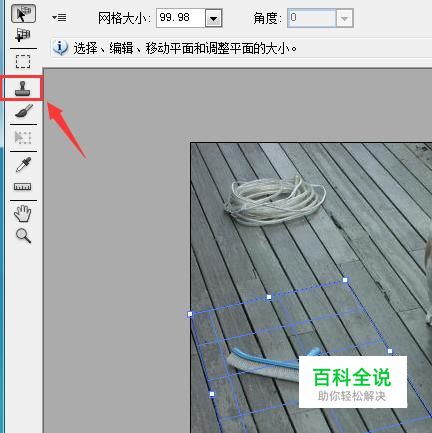Click the plane's right edge handle

390,351
